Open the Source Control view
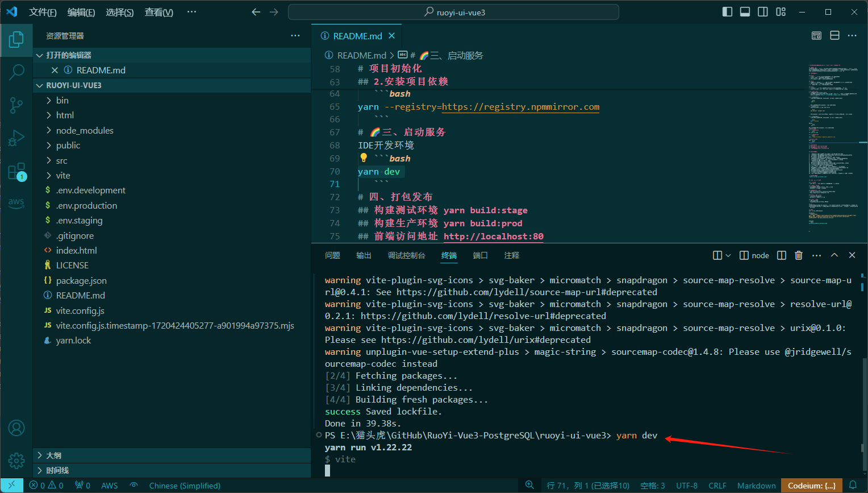The width and height of the screenshot is (868, 493). tap(16, 105)
